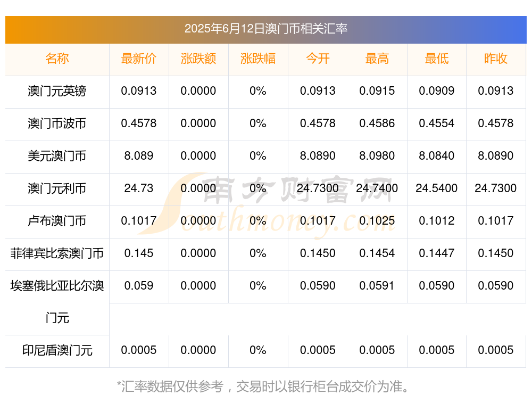
Task: Click 澳门币波币 lowest value 0.4554
Action: click(437, 124)
